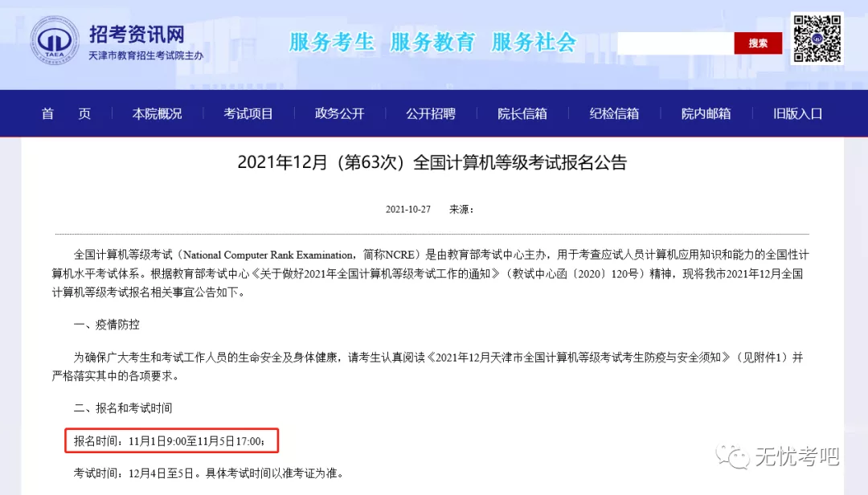Click the 搜索 search button
Screen dimensions: 868x495
(758, 43)
